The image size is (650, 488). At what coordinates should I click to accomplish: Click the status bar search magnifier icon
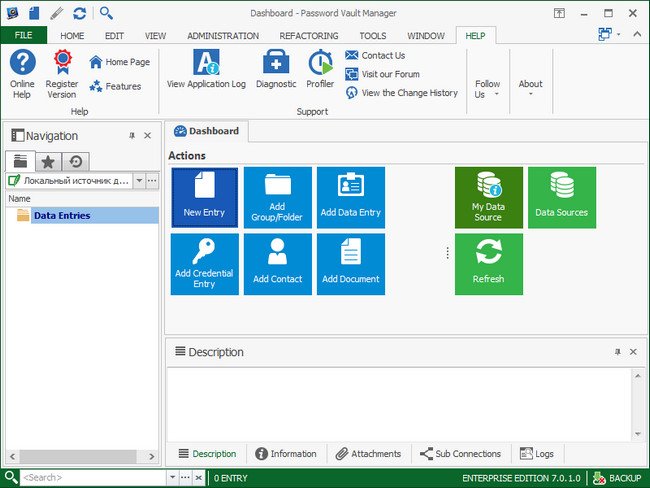[11, 478]
